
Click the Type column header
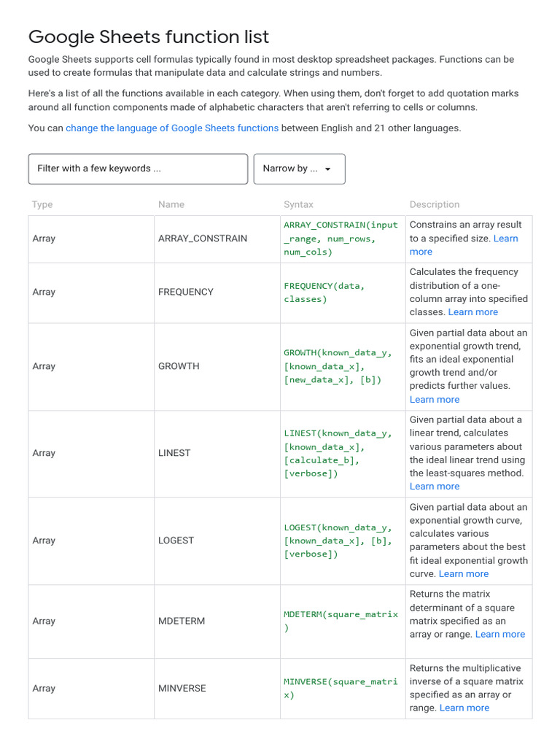tap(42, 205)
